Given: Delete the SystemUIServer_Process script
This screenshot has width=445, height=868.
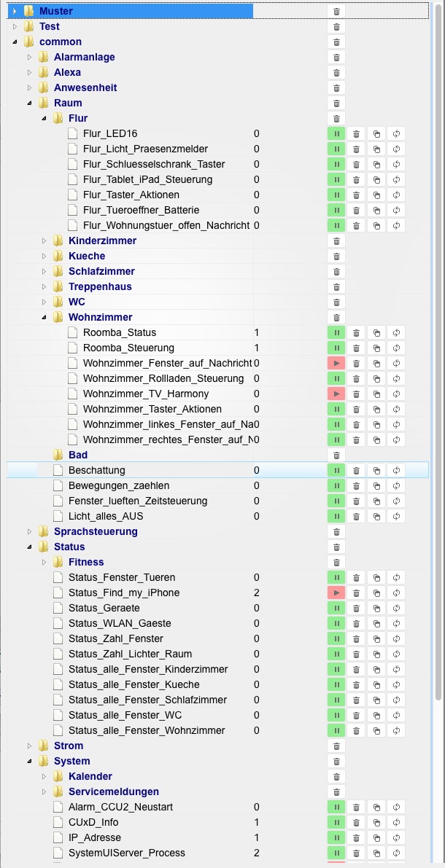Looking at the screenshot, I should point(356,853).
